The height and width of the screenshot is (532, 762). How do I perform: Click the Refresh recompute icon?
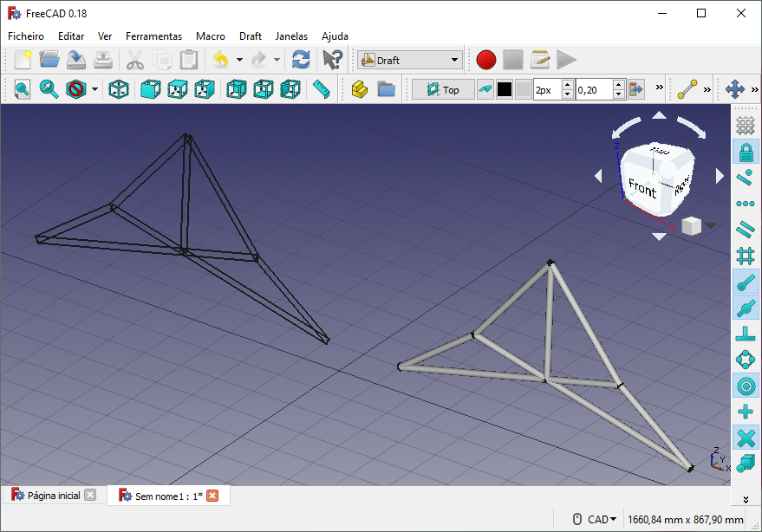(301, 60)
